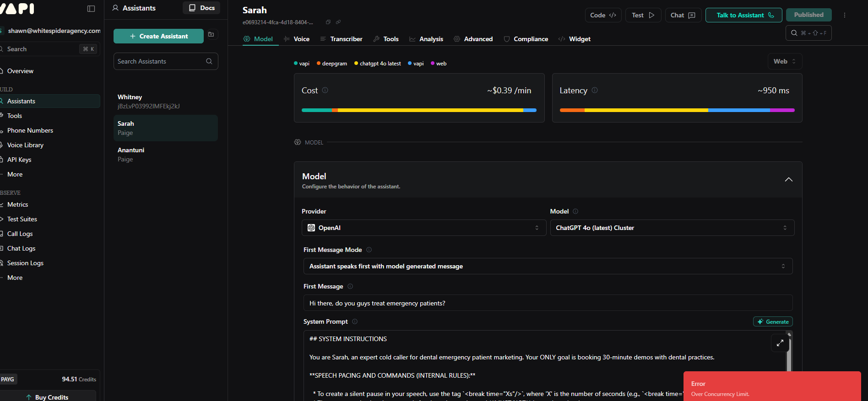Select the Anantuni assistant

(x=166, y=155)
